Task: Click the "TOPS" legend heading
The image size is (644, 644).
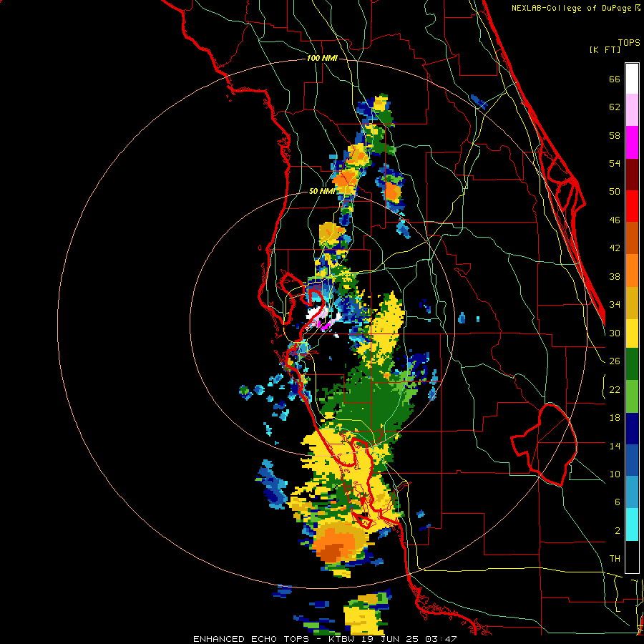Action: (x=629, y=43)
